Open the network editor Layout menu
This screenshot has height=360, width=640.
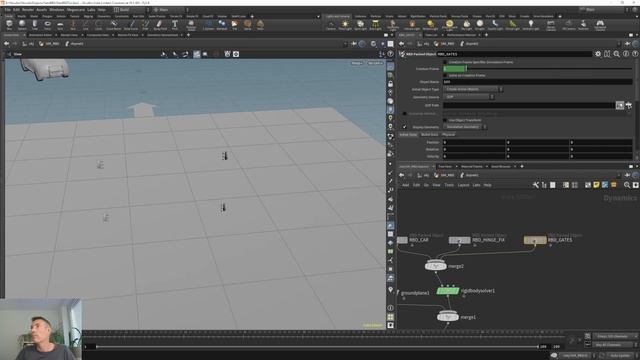pyautogui.click(x=463, y=185)
